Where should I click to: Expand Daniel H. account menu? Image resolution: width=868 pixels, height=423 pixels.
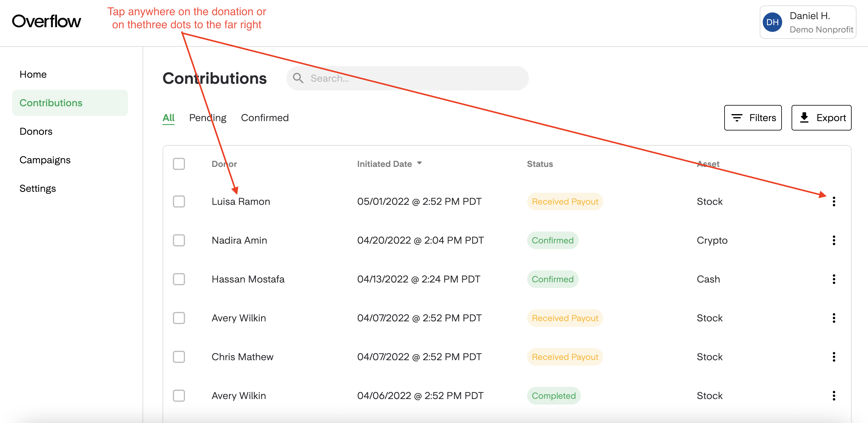coord(807,22)
